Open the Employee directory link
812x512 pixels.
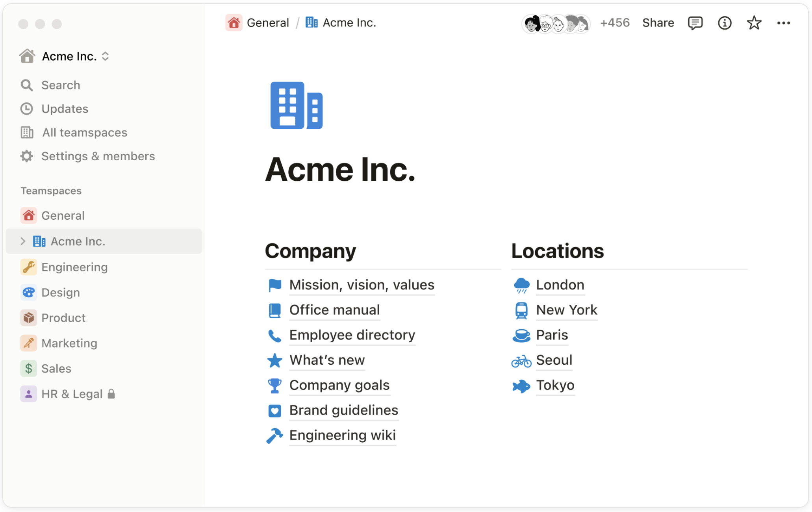coord(352,335)
